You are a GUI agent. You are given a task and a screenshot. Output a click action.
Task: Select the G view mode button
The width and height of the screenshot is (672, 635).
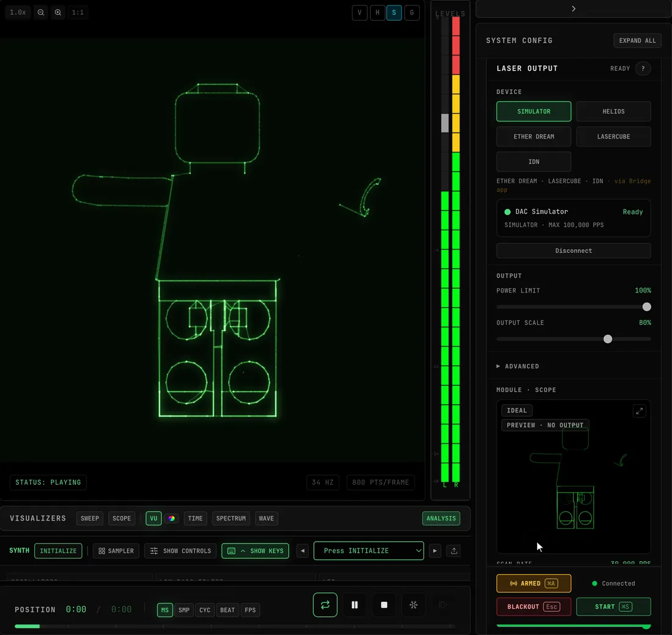click(412, 12)
